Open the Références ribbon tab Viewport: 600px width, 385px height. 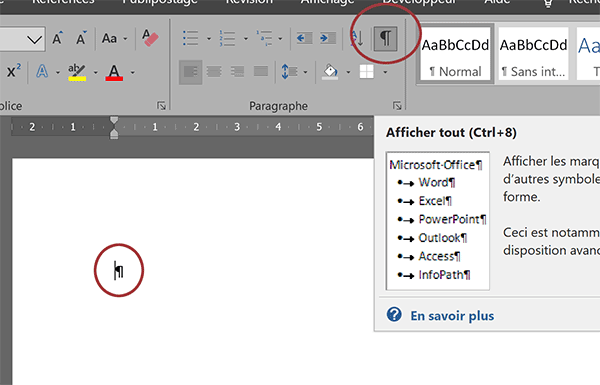[63, 2]
